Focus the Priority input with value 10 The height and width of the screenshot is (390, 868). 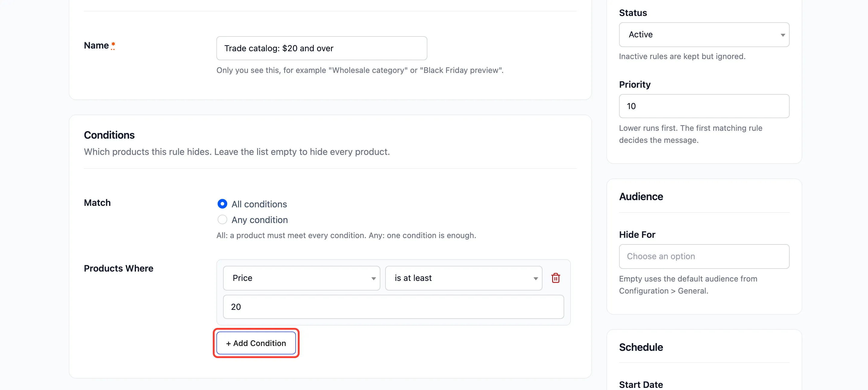(x=704, y=106)
